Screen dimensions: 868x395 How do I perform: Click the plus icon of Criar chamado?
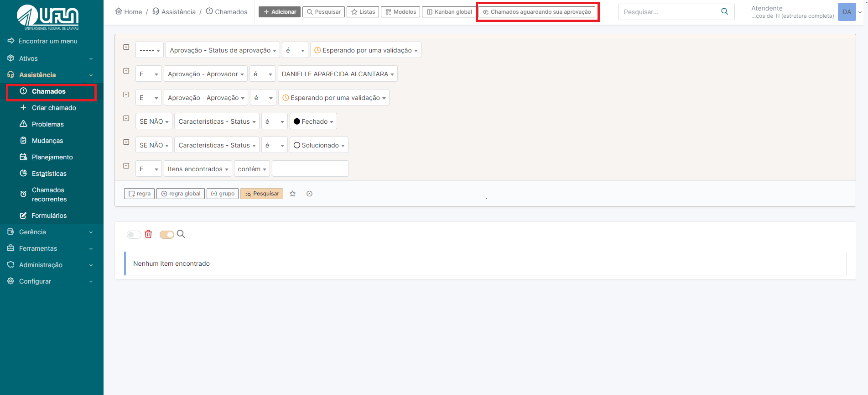pyautogui.click(x=23, y=108)
